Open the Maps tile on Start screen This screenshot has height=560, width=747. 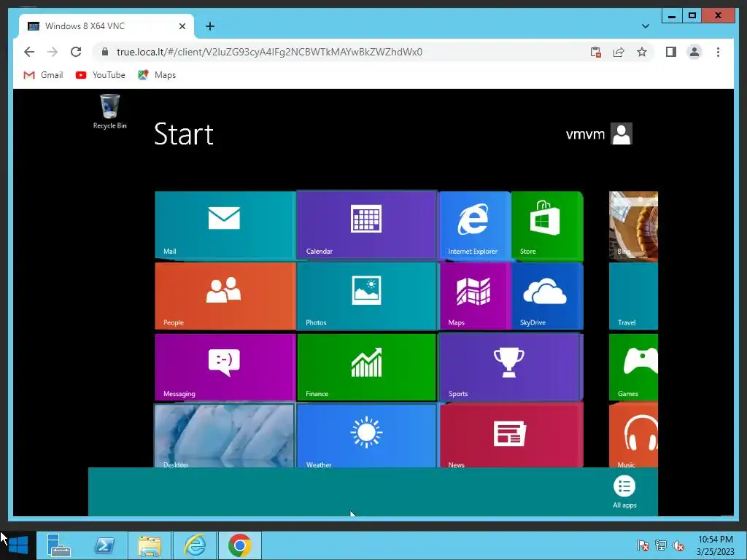475,296
